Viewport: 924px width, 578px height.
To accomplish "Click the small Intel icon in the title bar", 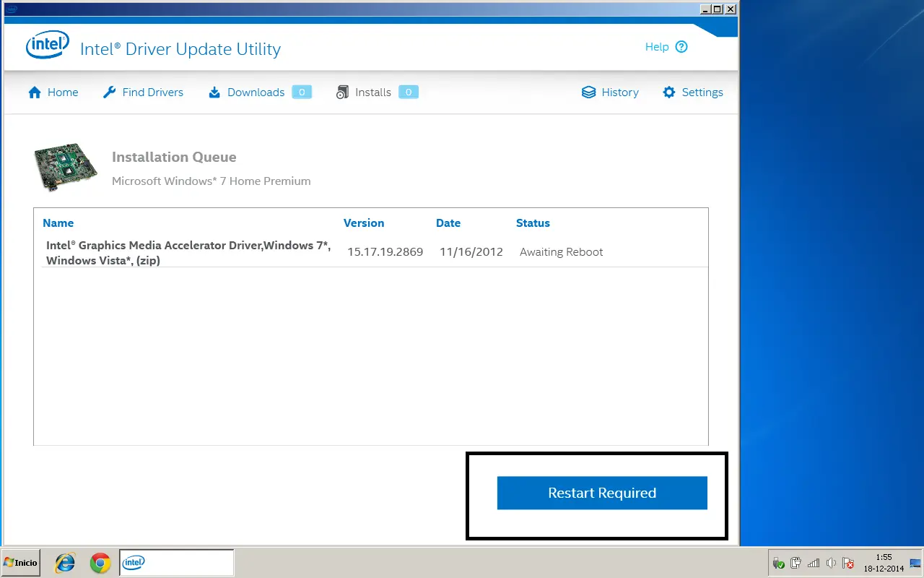I will tap(12, 9).
